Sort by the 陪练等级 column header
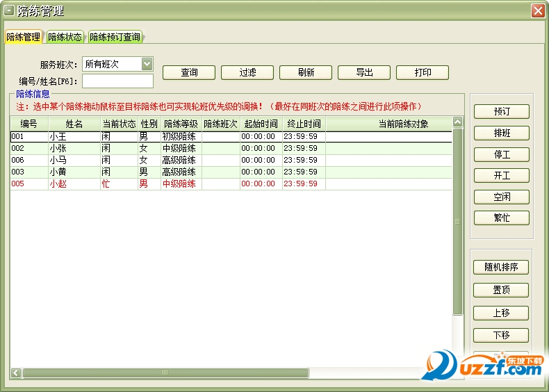The width and height of the screenshot is (549, 392). coord(181,124)
